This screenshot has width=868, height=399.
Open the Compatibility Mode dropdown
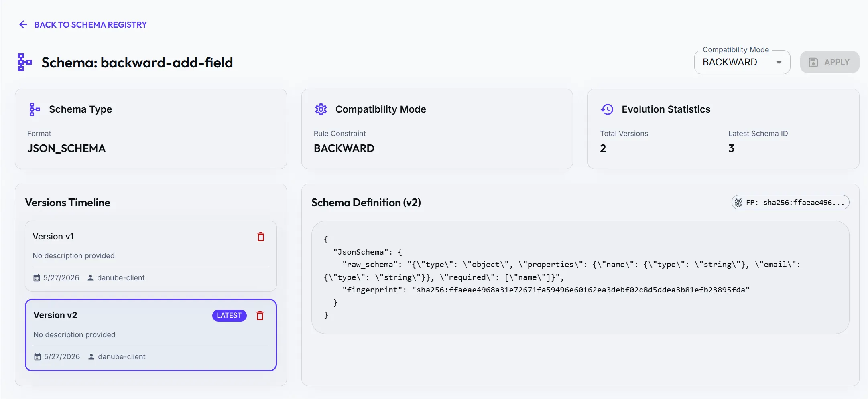pyautogui.click(x=742, y=62)
